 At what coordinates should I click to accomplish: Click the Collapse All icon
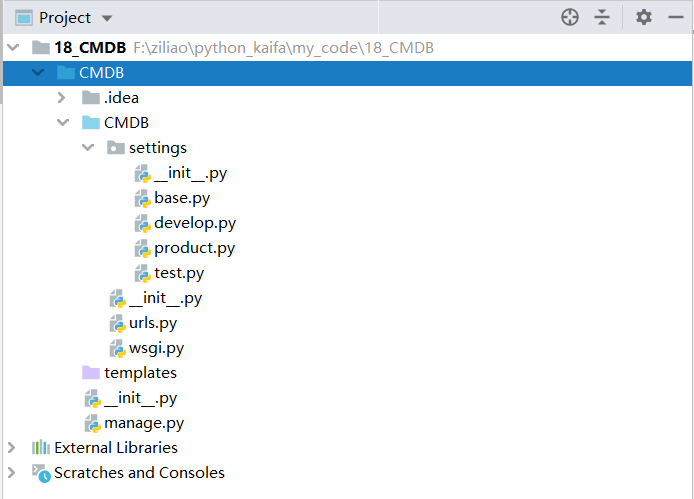[602, 18]
